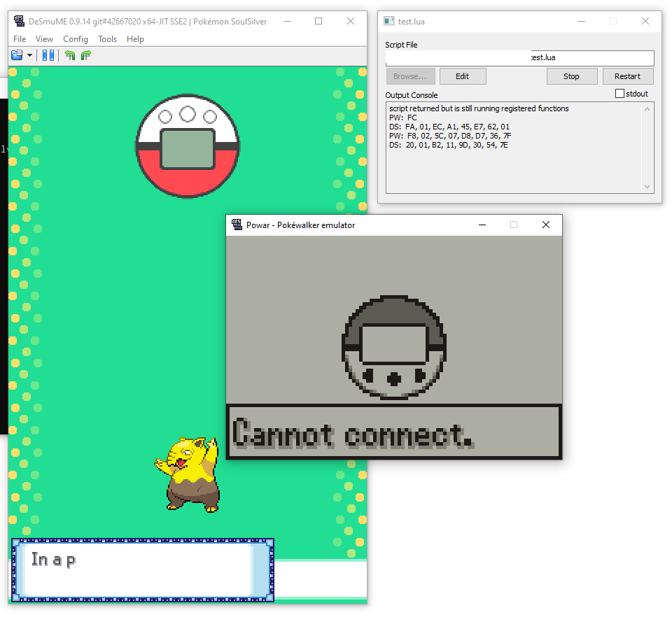Click the yellow Drowzee sprite in DeSmuME
Viewport: 672px width, 617px height.
click(188, 474)
